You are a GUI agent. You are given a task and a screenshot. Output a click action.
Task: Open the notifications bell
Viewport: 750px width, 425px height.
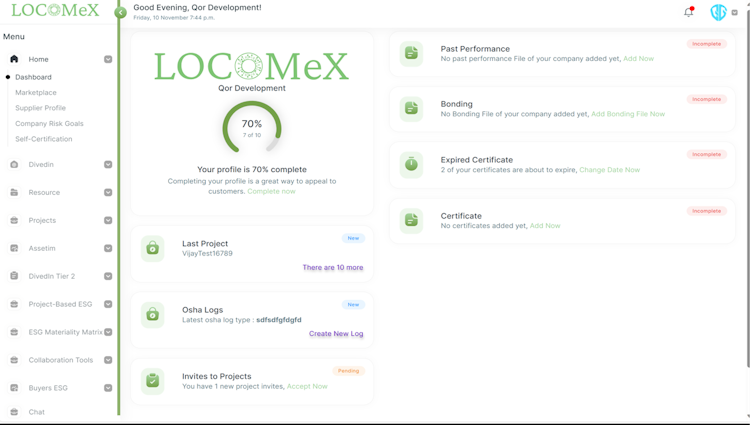[x=689, y=12]
